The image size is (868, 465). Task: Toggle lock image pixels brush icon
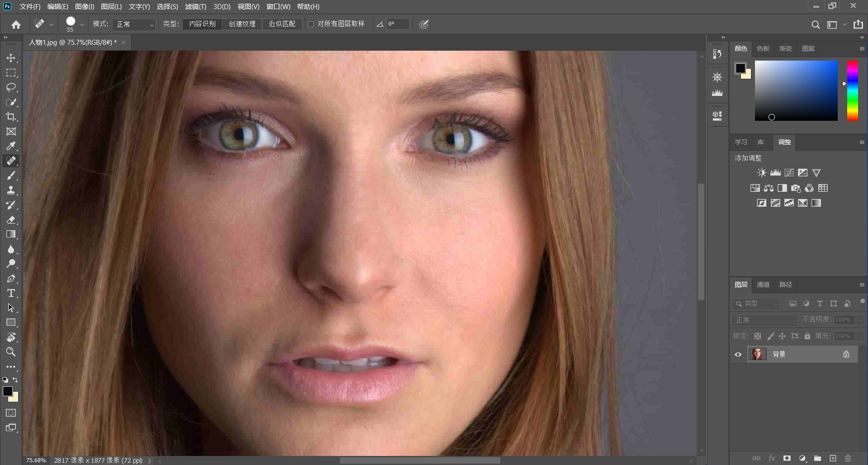tap(770, 336)
